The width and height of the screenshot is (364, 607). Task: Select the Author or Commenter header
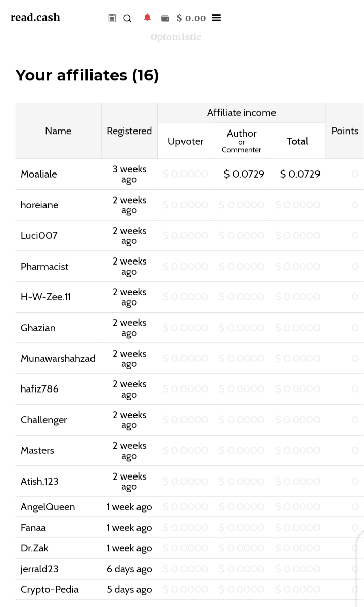(242, 141)
